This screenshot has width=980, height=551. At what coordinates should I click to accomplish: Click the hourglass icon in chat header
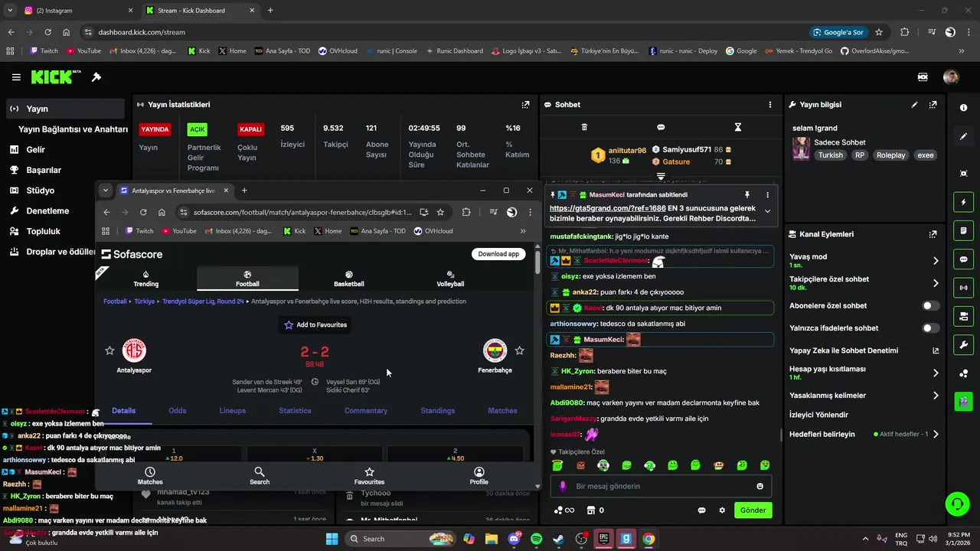738,127
